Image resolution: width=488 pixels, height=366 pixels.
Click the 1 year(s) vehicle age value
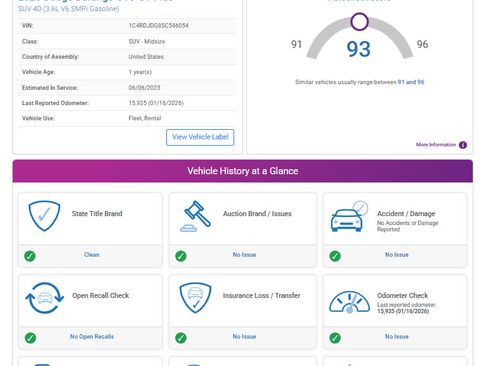pyautogui.click(x=140, y=72)
